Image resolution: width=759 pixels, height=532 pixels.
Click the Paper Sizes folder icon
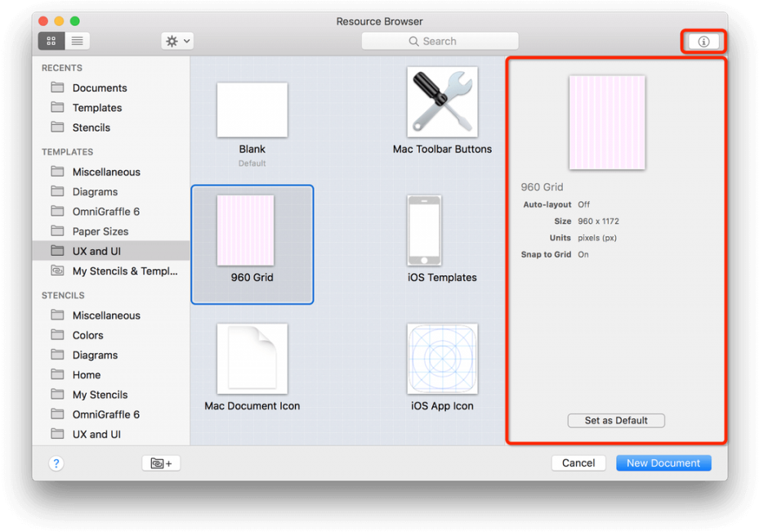point(58,231)
